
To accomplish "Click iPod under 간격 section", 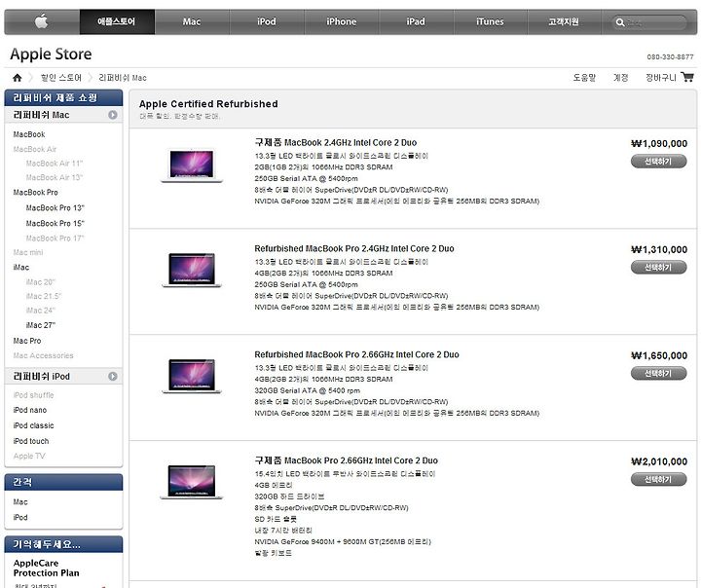I will click(x=20, y=517).
